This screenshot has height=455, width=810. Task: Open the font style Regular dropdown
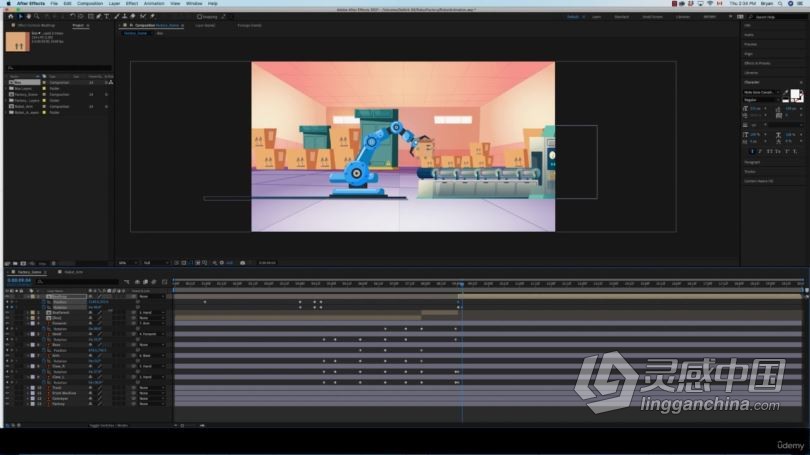pos(761,100)
